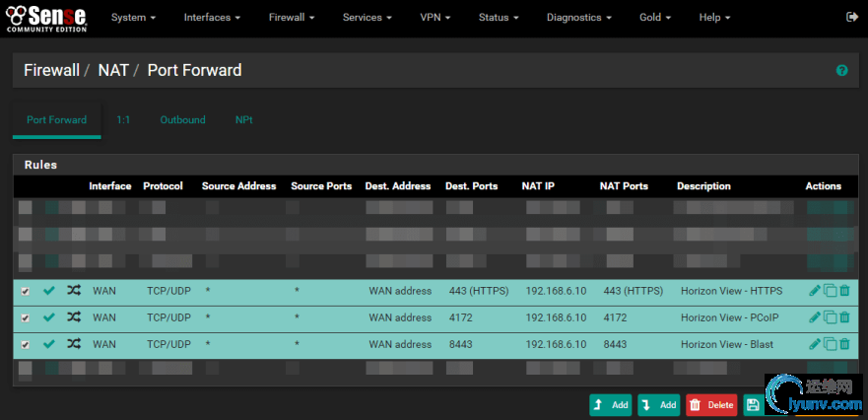
Task: Select checkbox for the 443 HTTPS rule
Action: click(25, 292)
